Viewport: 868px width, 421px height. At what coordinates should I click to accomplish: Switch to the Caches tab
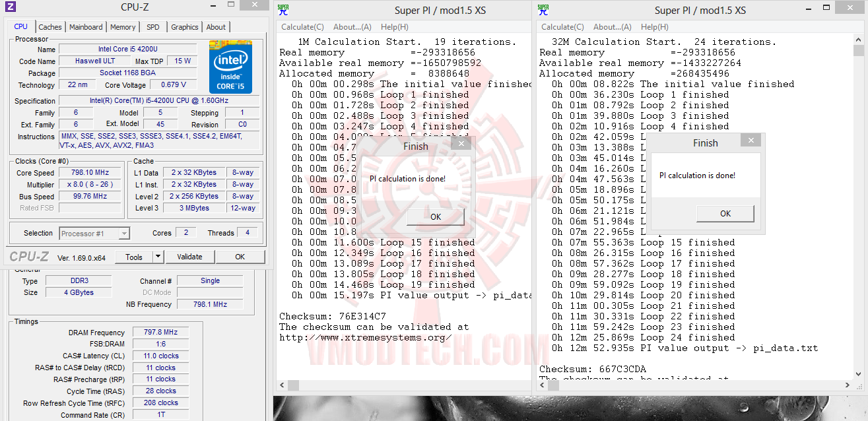(50, 27)
